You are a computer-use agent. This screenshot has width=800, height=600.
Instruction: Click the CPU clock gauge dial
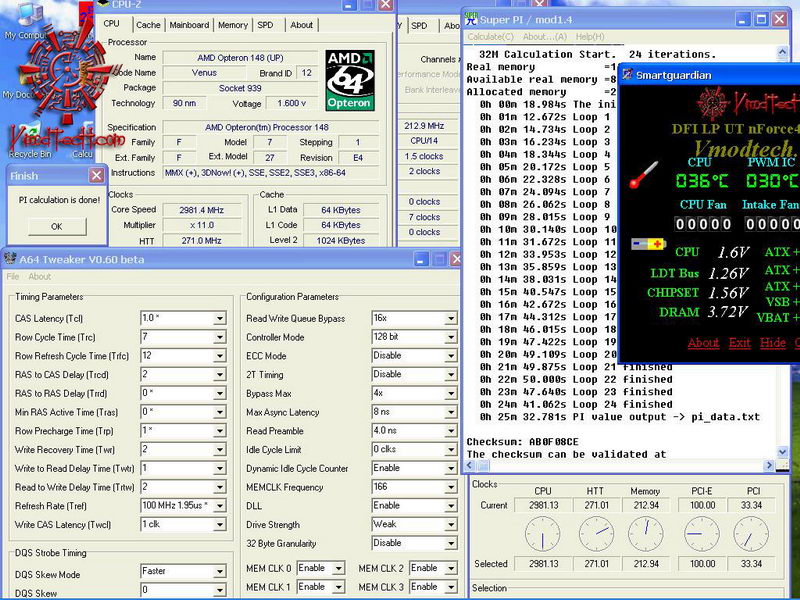[x=543, y=533]
